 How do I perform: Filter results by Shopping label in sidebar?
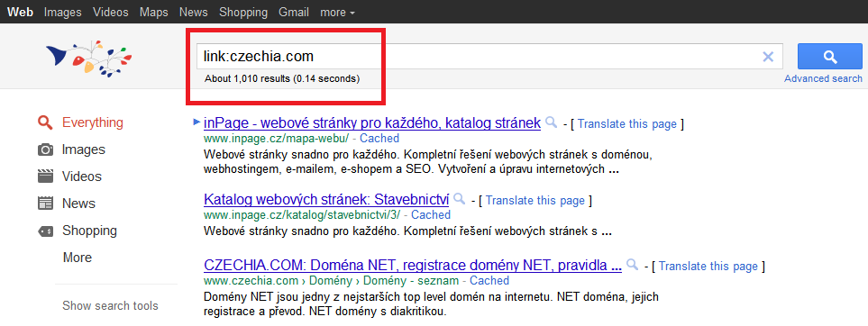click(89, 231)
